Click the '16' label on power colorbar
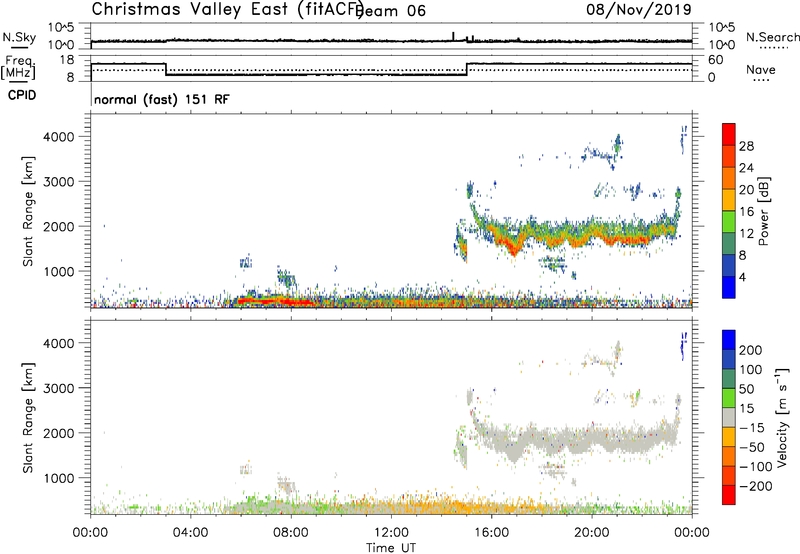Viewport: 800px width, 554px height. pyautogui.click(x=746, y=212)
